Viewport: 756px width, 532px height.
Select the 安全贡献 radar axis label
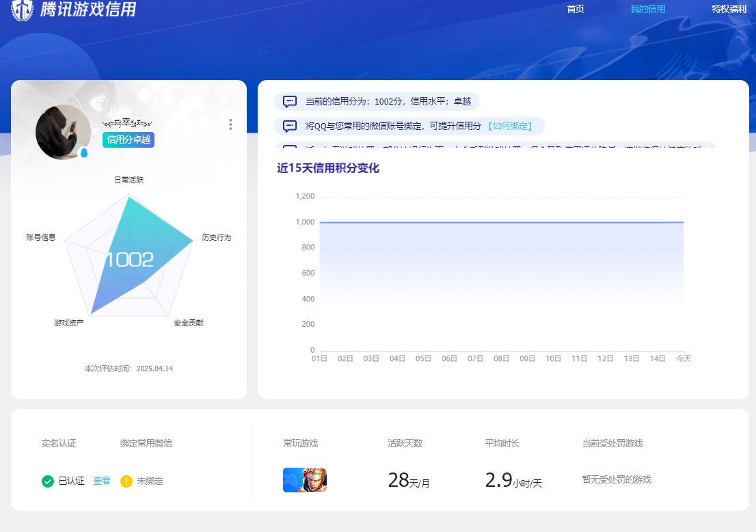coord(189,323)
